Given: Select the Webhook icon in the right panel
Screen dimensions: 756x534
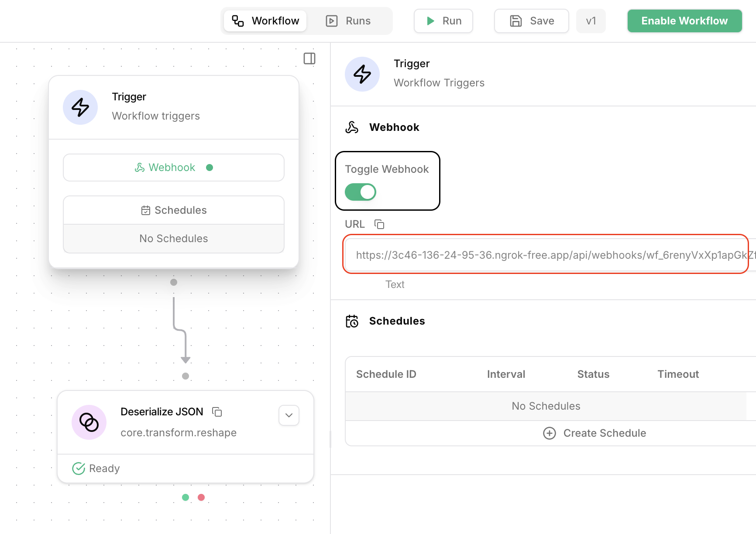Looking at the screenshot, I should pyautogui.click(x=352, y=127).
